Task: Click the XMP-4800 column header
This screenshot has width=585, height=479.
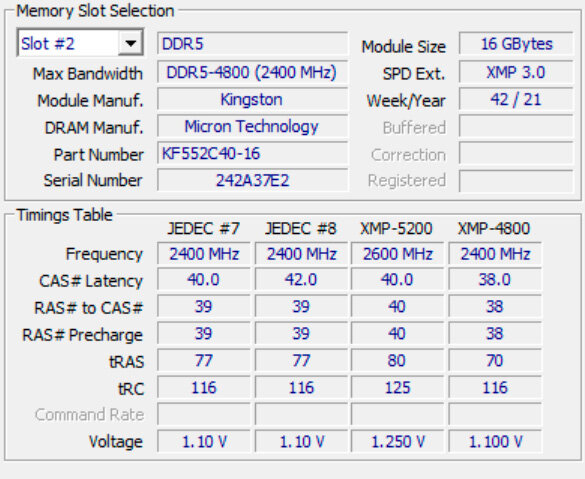Action: 494,228
